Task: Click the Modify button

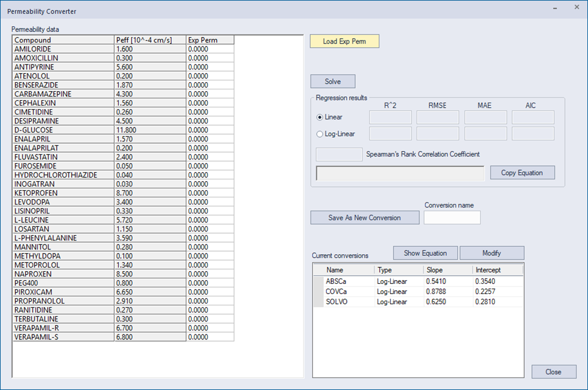Action: [492, 253]
